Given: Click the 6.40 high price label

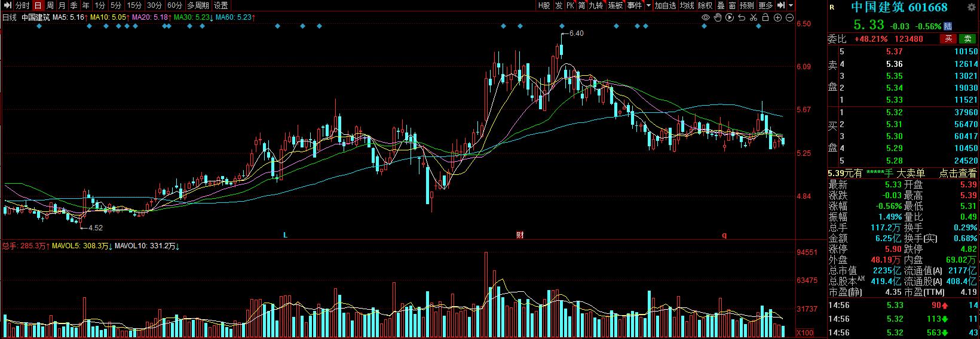Looking at the screenshot, I should click(576, 33).
